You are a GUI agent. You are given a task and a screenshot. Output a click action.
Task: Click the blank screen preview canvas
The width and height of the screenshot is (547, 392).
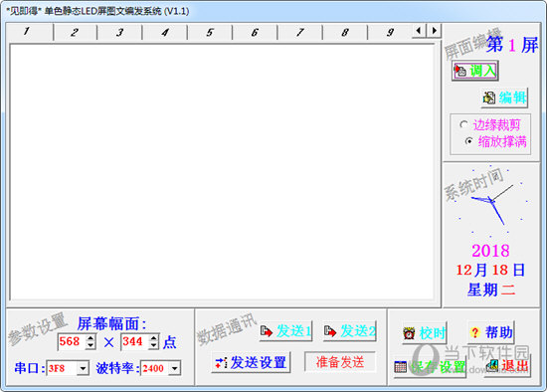[222, 172]
